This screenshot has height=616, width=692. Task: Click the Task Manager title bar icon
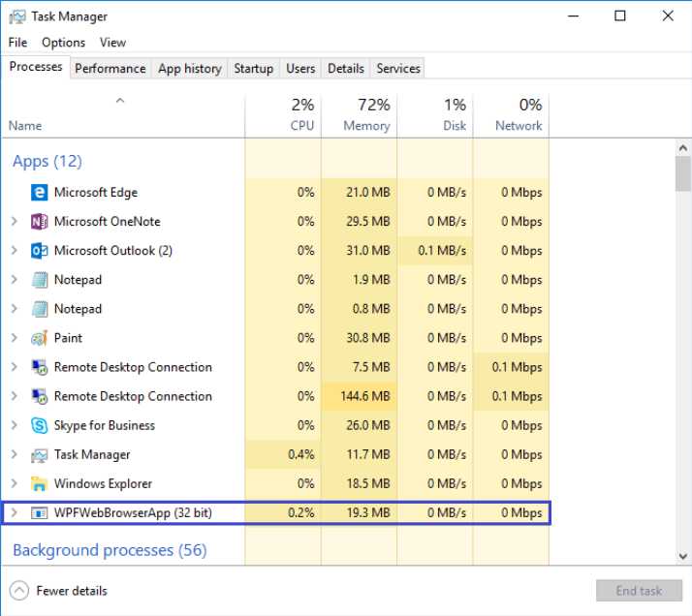[17, 16]
